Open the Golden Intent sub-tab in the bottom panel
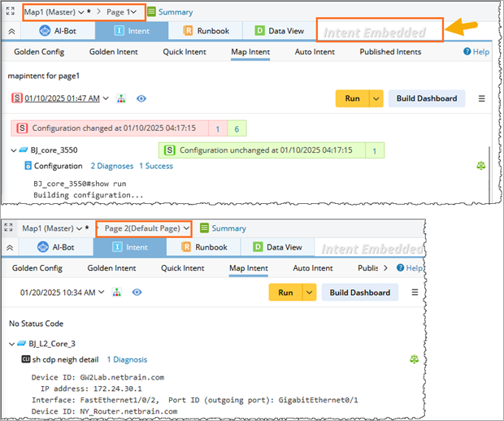Viewport: 504px width, 421px height. coord(111,268)
